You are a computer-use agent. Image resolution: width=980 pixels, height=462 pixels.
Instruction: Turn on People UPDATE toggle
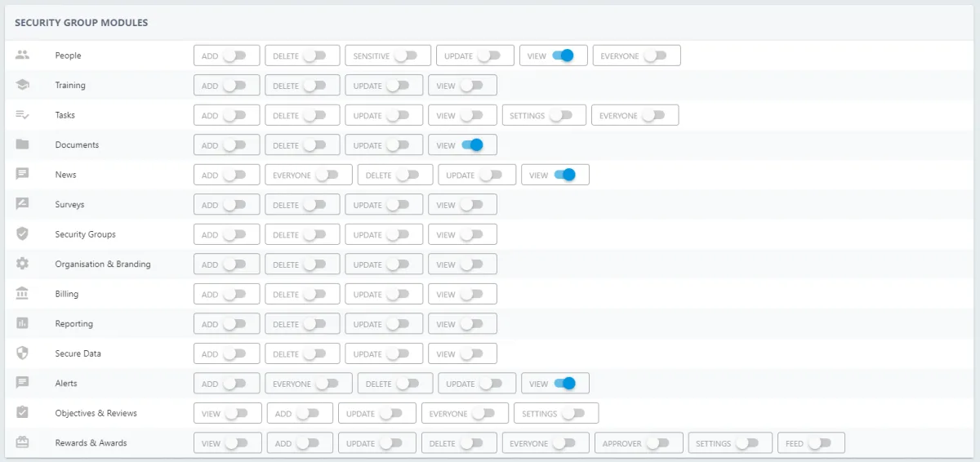pos(489,56)
